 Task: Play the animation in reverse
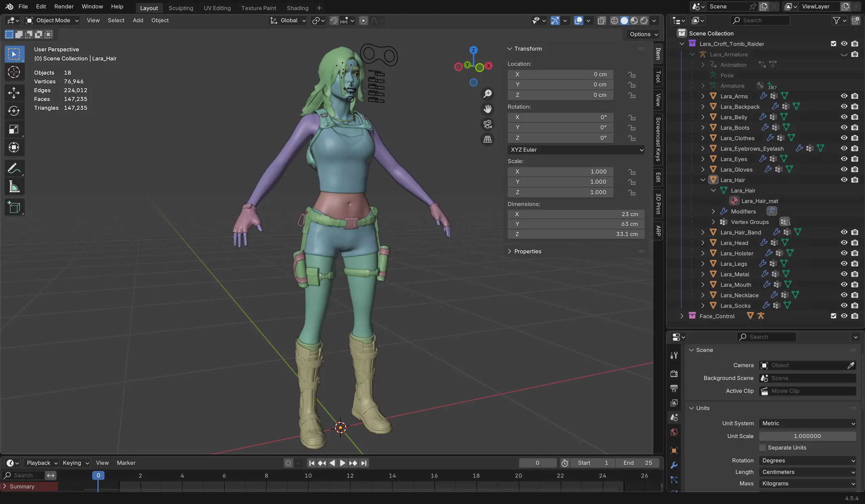click(x=332, y=463)
